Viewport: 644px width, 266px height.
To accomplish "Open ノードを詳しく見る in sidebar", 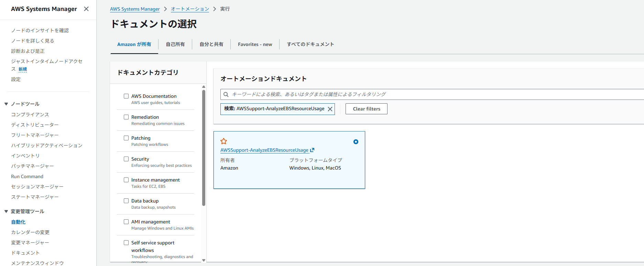I will coord(33,41).
